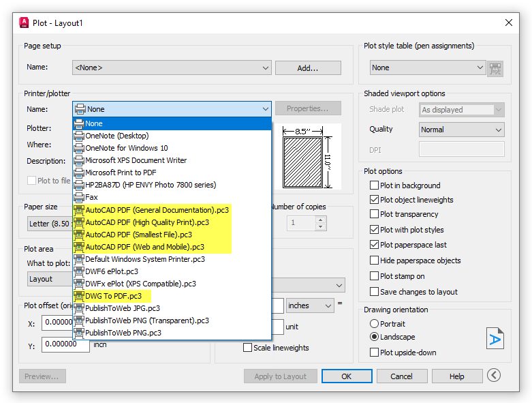
Task: Select Microsoft XPS Document Writer
Action: (x=172, y=160)
